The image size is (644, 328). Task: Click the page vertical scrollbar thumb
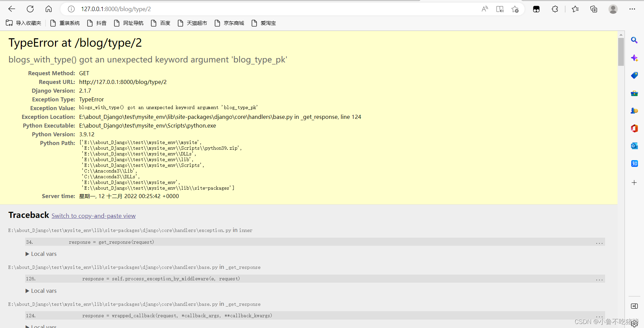pyautogui.click(x=621, y=52)
